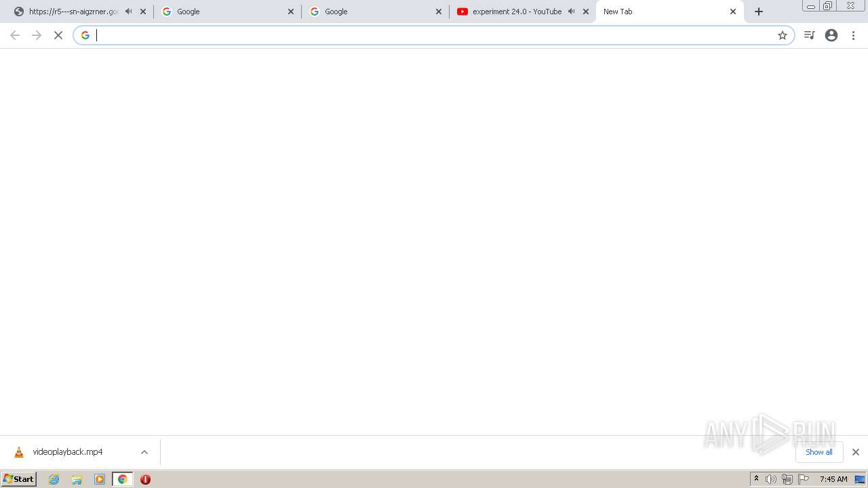Click show desktop tray icon
The image size is (868, 488).
click(x=860, y=479)
